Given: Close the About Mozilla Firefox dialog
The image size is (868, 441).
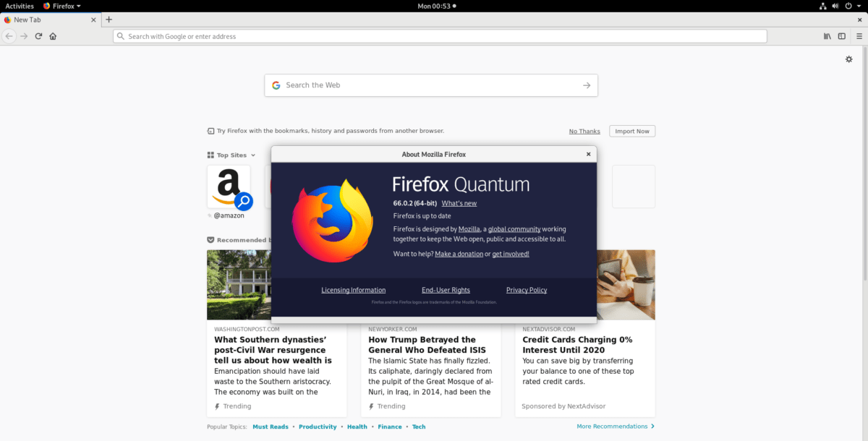Looking at the screenshot, I should point(589,154).
